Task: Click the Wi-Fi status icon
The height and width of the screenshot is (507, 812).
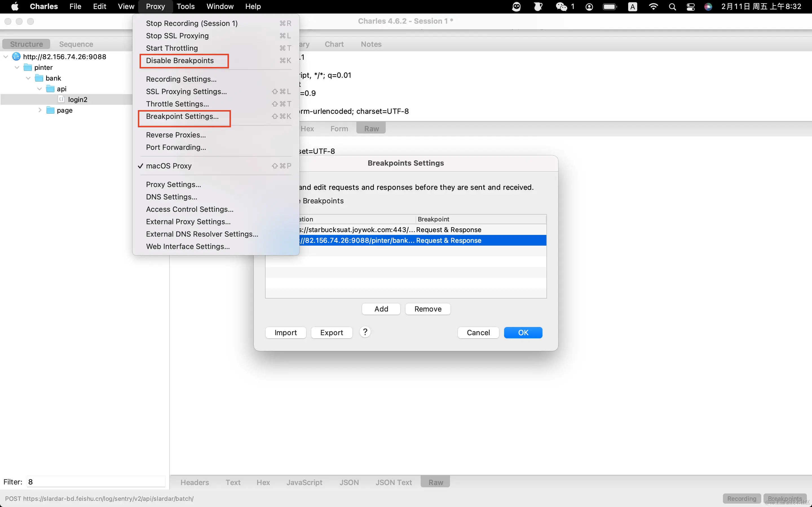Action: (653, 7)
